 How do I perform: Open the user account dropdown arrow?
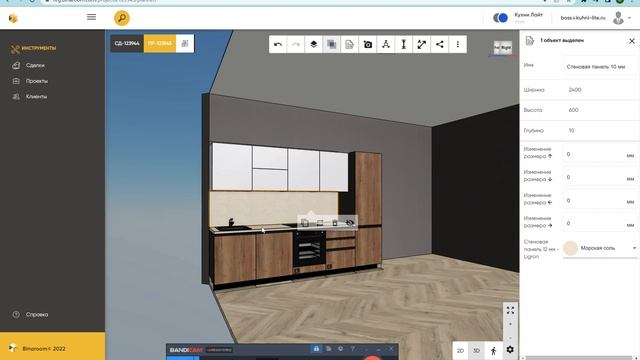point(629,18)
